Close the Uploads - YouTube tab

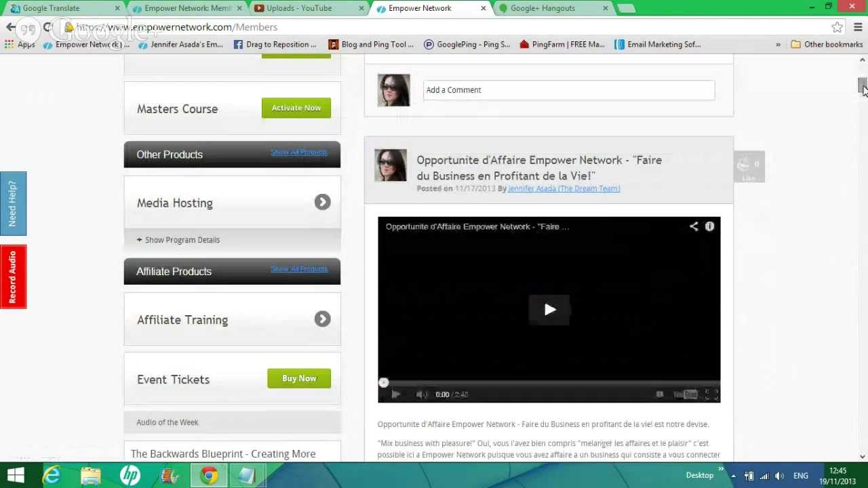(x=361, y=8)
